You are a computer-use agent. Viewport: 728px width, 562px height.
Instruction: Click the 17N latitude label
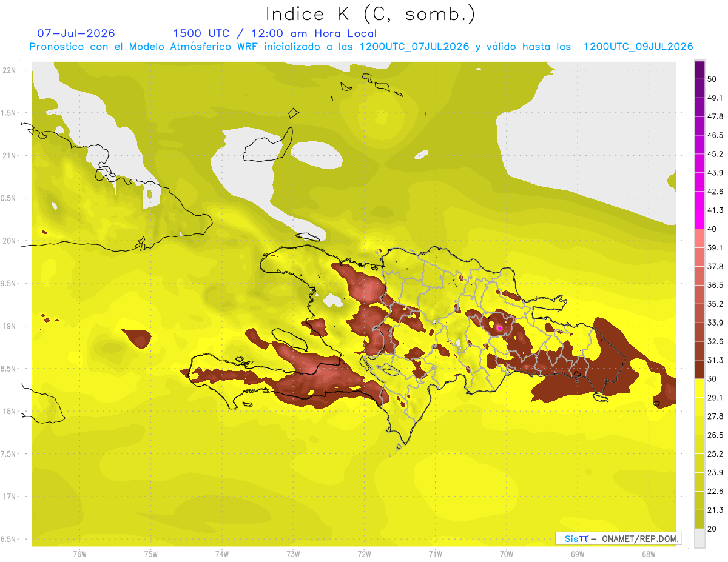[9, 497]
